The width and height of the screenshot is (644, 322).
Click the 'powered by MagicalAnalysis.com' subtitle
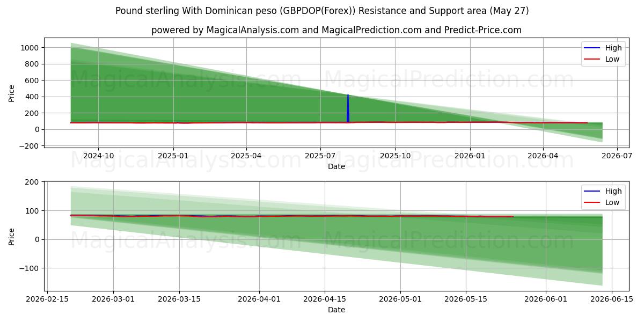click(336, 30)
